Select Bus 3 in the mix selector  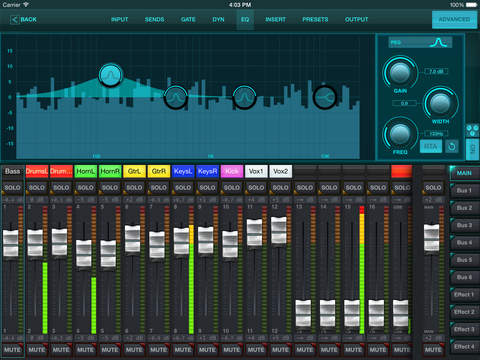coord(464,225)
